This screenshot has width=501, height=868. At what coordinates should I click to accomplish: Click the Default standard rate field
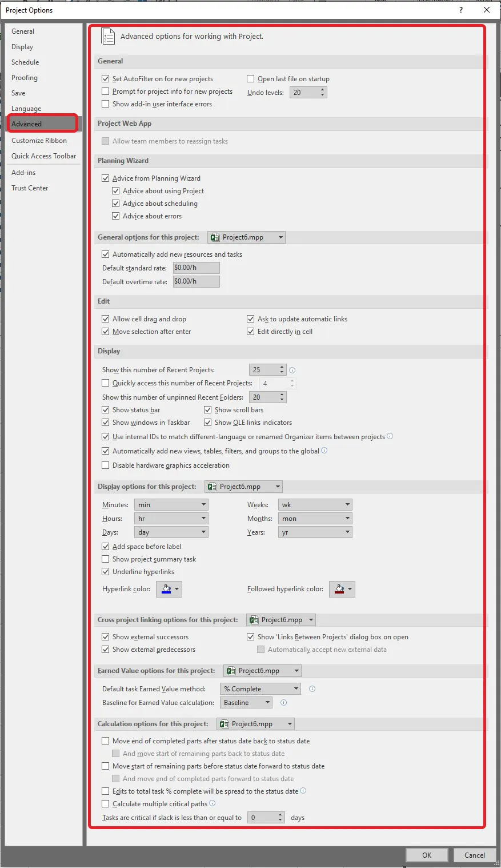point(196,268)
